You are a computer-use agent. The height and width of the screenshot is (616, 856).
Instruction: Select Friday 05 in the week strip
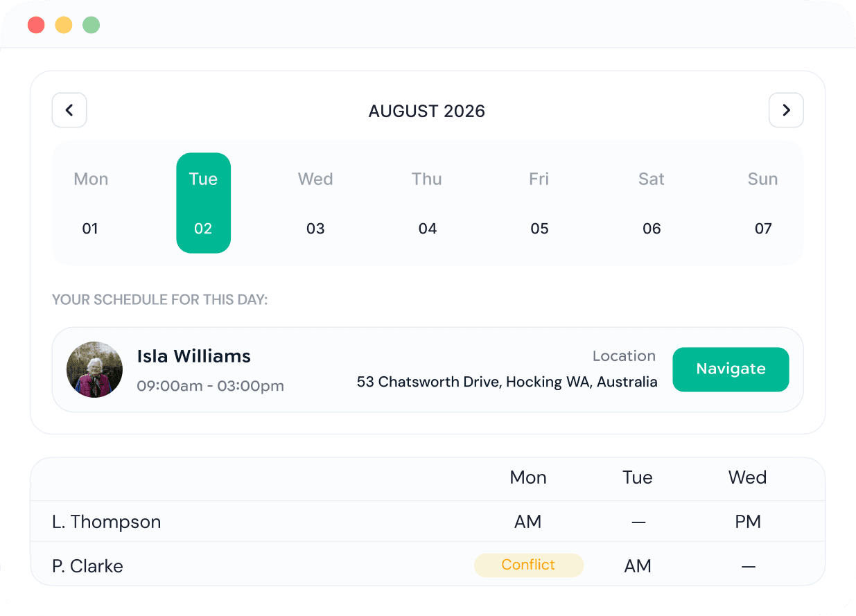539,203
